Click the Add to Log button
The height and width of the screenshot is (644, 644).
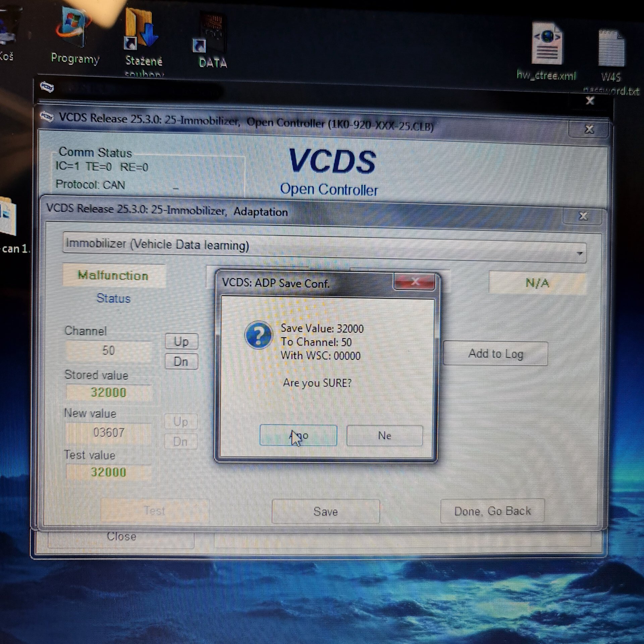tap(495, 354)
